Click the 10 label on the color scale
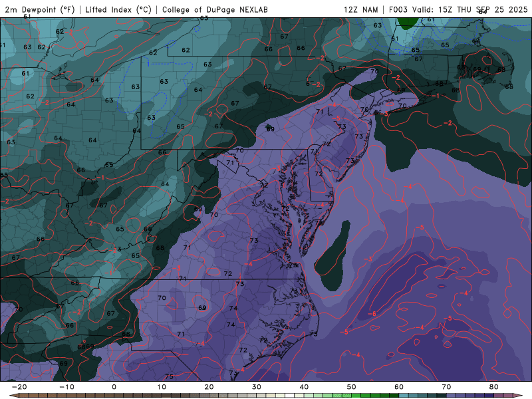The image size is (532, 399). pos(162,387)
